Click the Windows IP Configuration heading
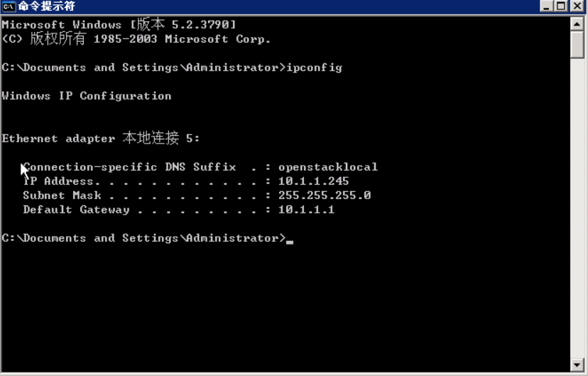 87,96
